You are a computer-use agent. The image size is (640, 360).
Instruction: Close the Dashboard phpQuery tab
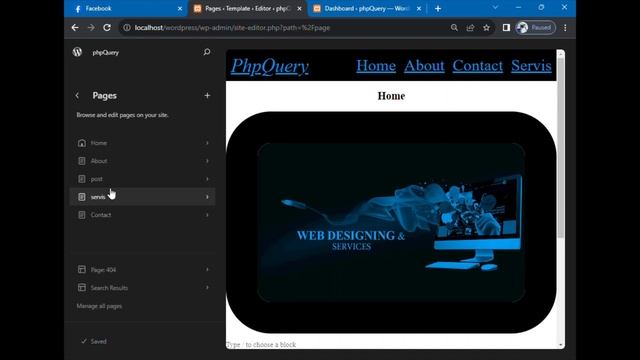[x=419, y=8]
